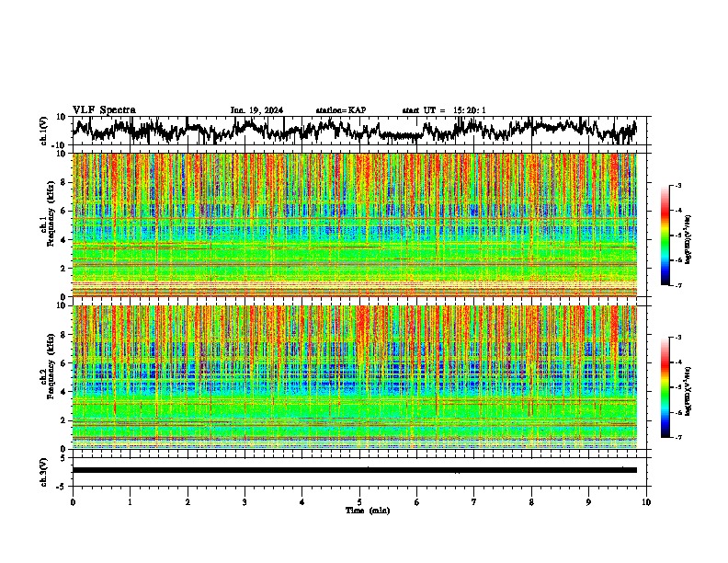Click the 10 minute tick label on the time axis
Image resolution: width=728 pixels, height=563 pixels.
coord(646,502)
